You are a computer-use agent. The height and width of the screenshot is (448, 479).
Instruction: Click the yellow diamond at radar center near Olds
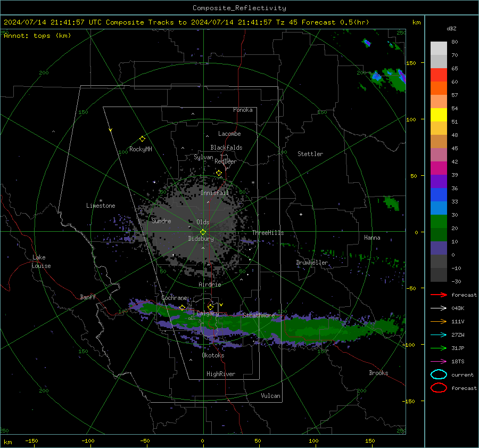tap(203, 232)
